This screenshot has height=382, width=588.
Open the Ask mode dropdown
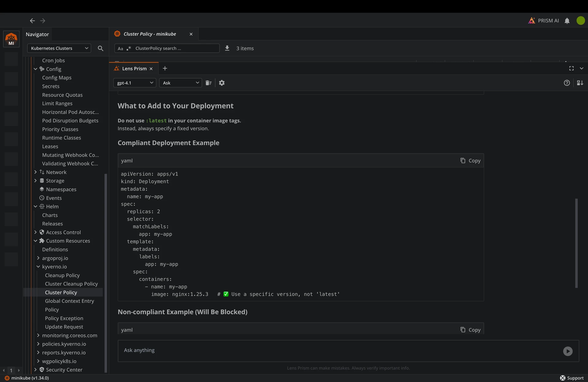click(180, 83)
